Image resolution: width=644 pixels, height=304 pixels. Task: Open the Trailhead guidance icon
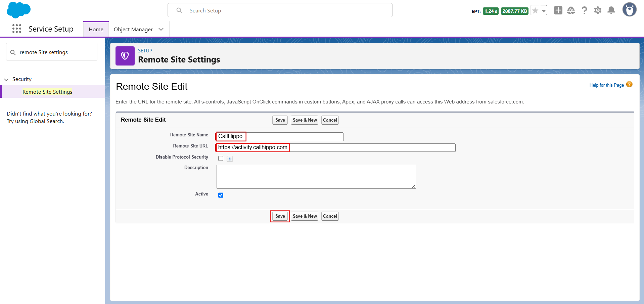pyautogui.click(x=571, y=10)
